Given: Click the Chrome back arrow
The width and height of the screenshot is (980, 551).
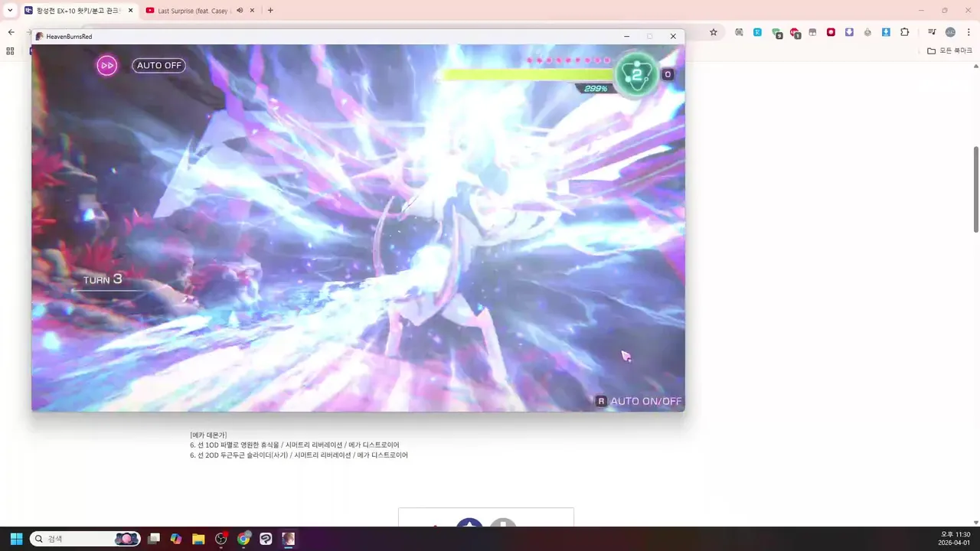Looking at the screenshot, I should 11,32.
